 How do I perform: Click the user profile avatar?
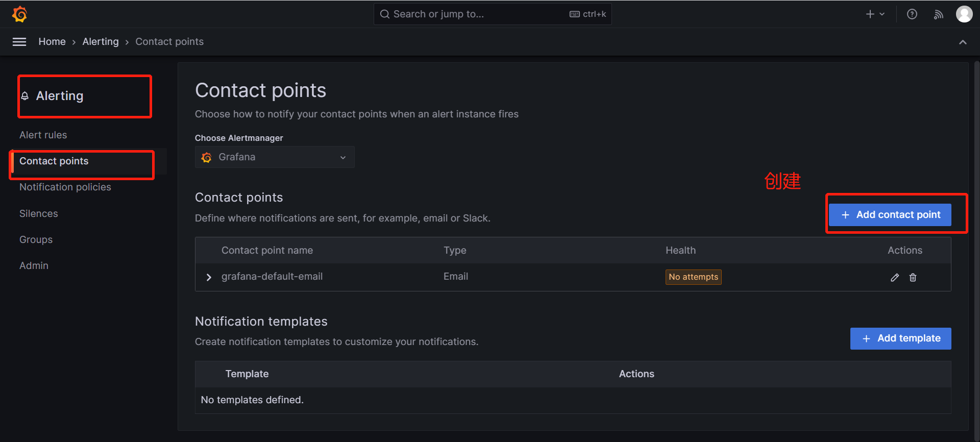(x=964, y=14)
